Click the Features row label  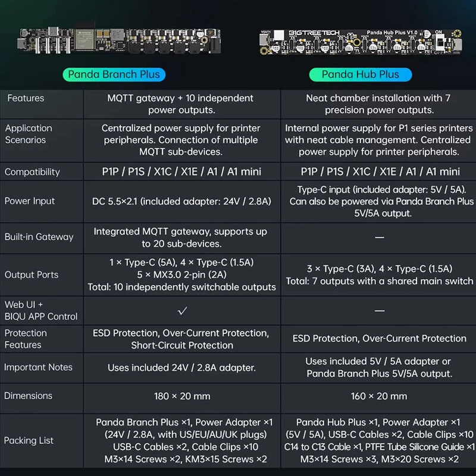tap(26, 98)
